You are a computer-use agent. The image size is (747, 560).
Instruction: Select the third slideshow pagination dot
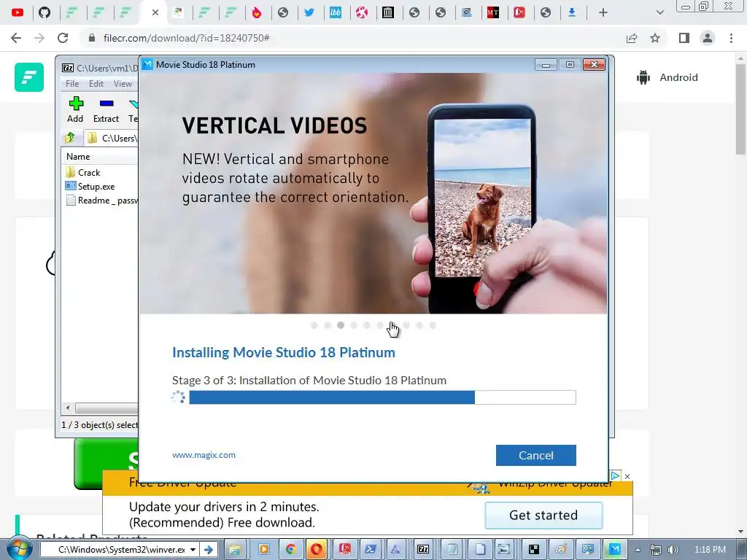(340, 325)
